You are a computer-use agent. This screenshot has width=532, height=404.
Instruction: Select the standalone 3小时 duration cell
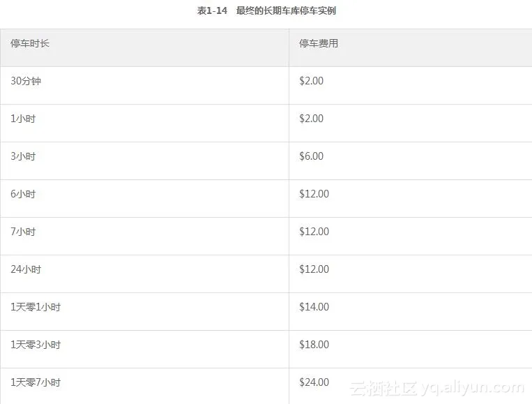coord(23,156)
